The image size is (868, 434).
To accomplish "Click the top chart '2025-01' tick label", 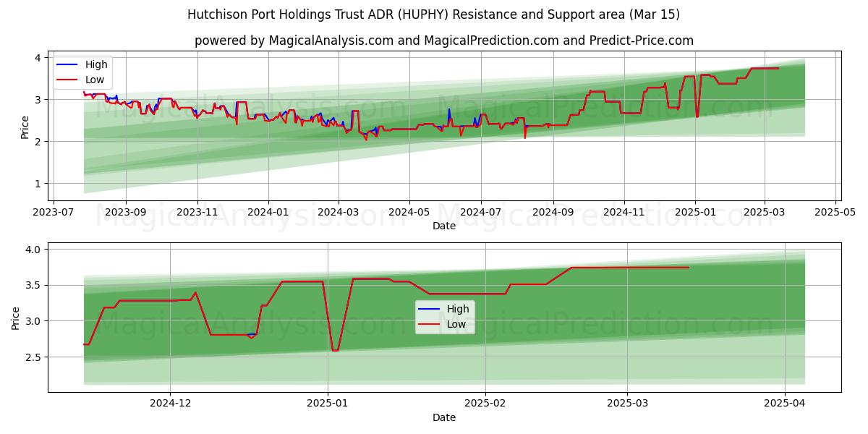I will tap(695, 213).
